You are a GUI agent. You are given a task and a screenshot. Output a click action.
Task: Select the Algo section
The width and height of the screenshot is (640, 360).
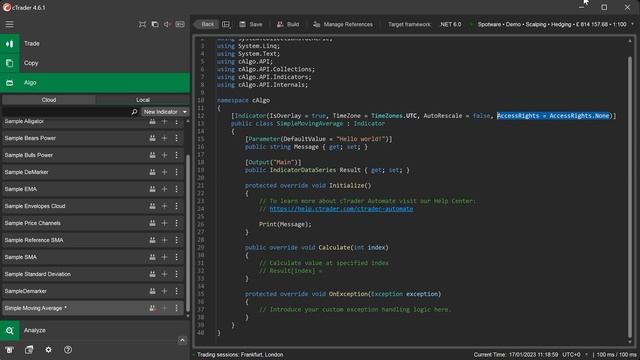click(x=95, y=83)
